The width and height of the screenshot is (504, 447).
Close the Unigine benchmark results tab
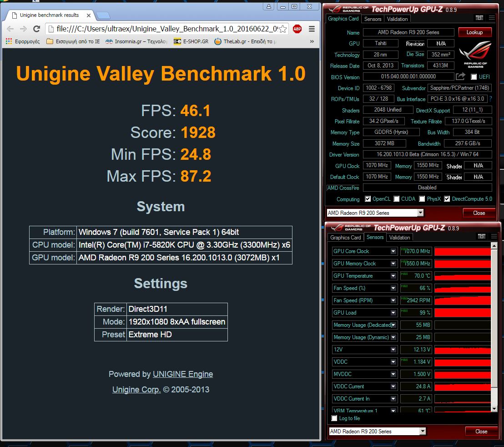tap(88, 15)
